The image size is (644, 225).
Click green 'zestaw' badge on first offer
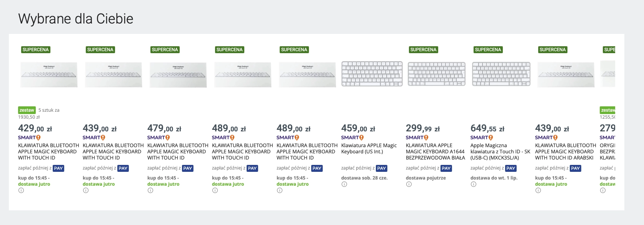pyautogui.click(x=27, y=110)
